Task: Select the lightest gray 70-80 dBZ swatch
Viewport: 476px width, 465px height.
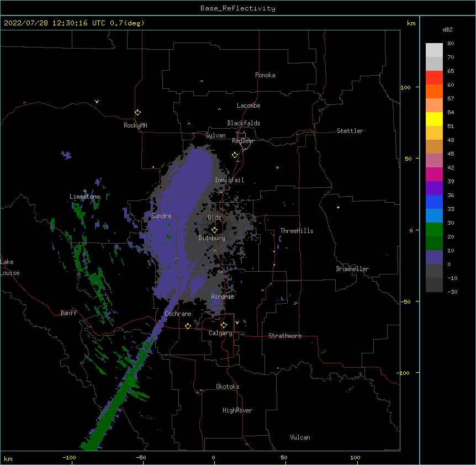Action: [434, 50]
